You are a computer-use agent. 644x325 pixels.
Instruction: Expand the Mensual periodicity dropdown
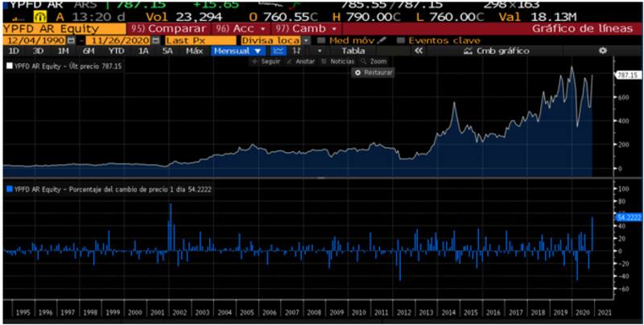pos(237,51)
